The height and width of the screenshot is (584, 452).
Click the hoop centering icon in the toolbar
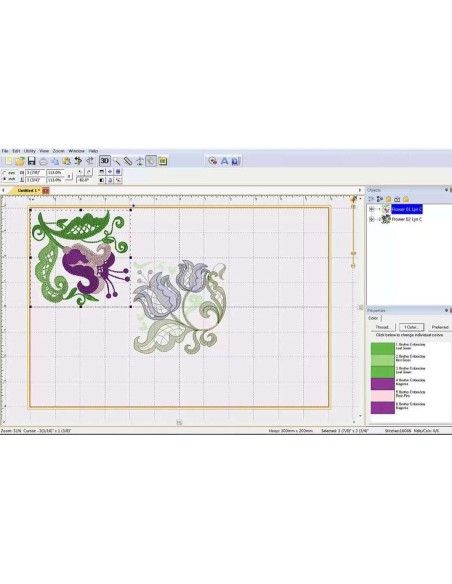[x=140, y=161]
